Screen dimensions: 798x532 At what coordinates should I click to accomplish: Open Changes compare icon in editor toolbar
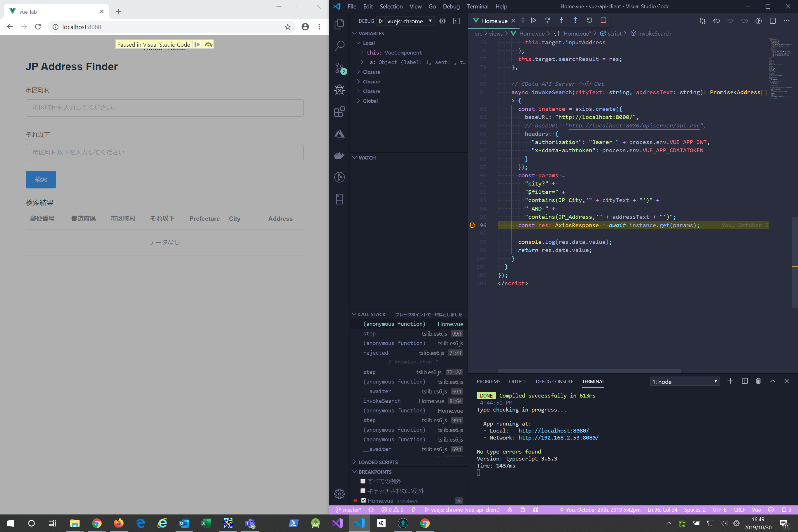[x=702, y=21]
